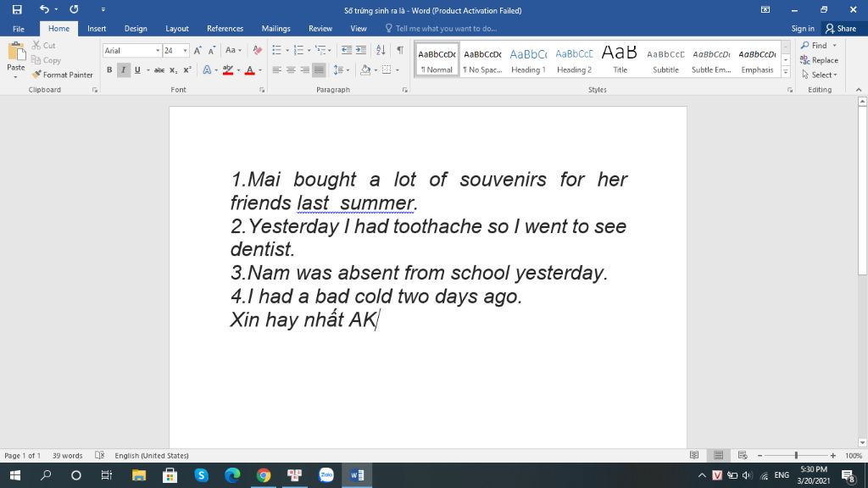The height and width of the screenshot is (488, 868).
Task: Open the Font dialog launcher
Action: (x=262, y=90)
